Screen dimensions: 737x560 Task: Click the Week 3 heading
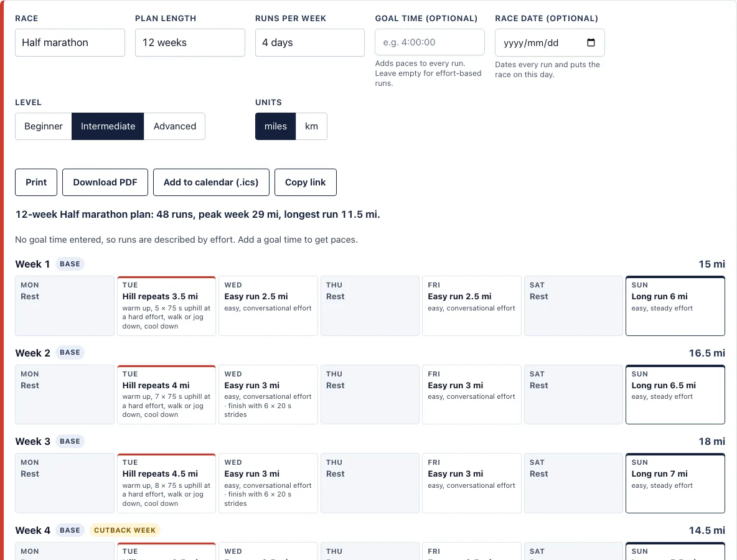click(x=32, y=442)
